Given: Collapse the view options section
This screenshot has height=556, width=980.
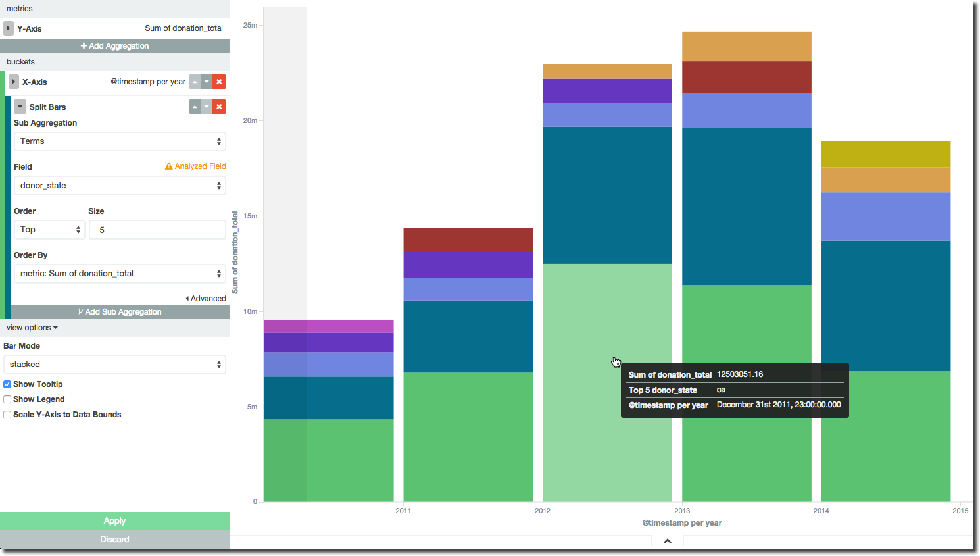Looking at the screenshot, I should (x=32, y=328).
